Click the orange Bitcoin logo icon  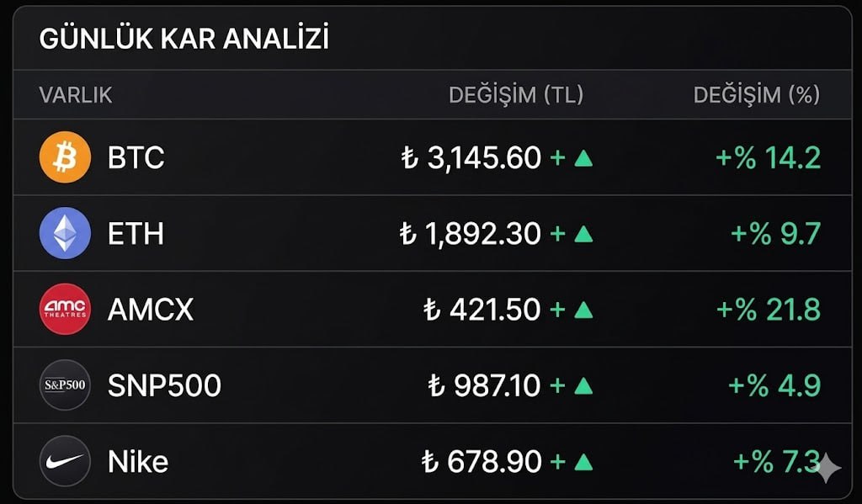click(x=65, y=157)
